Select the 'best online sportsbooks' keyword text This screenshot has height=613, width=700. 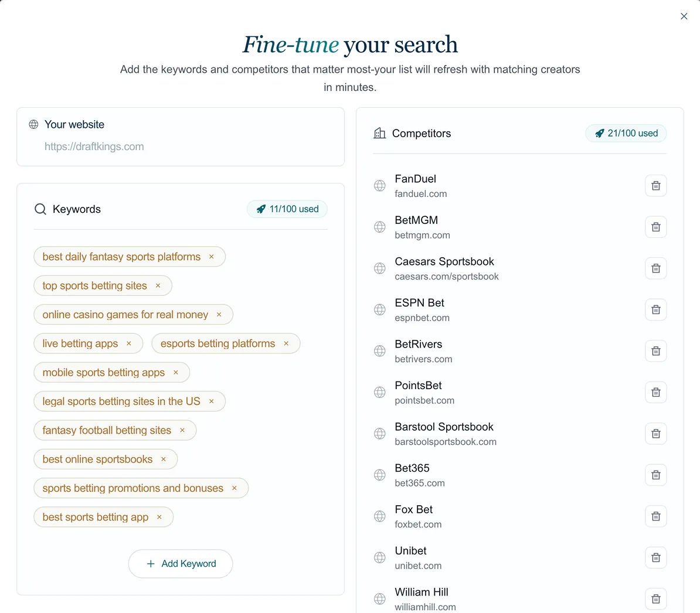(x=97, y=459)
